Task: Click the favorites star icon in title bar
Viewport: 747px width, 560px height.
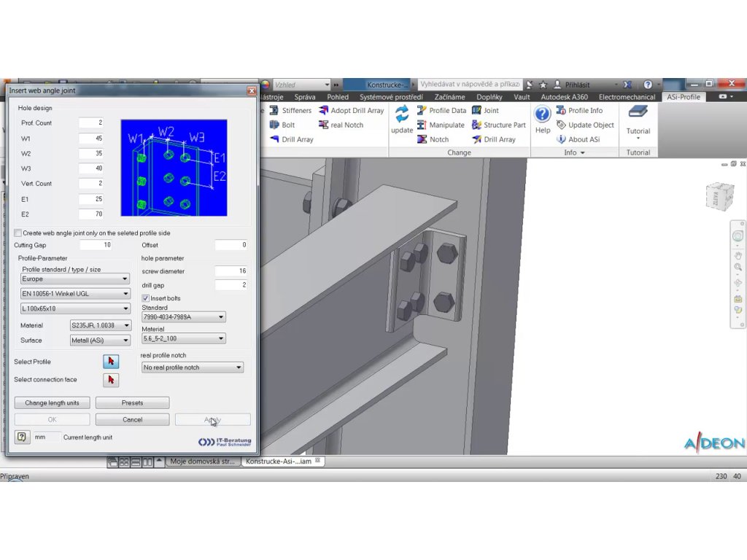Action: pos(543,85)
